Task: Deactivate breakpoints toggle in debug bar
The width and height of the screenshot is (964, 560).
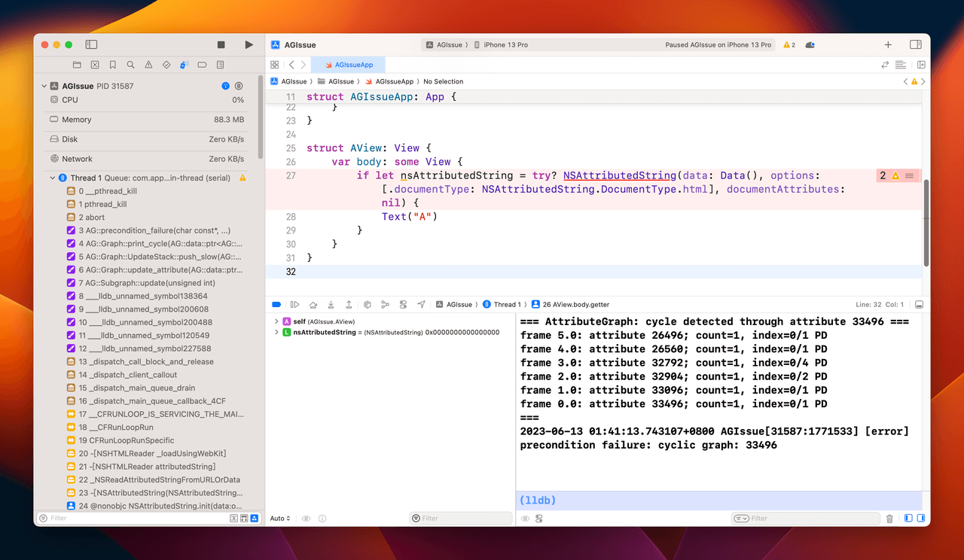Action: [x=276, y=305]
